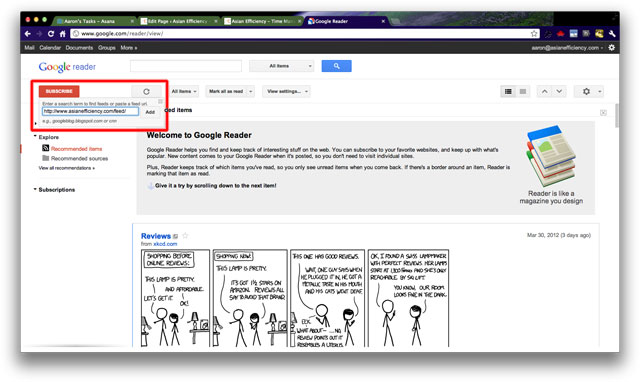This screenshot has height=382, width=640.
Task: Click View all recommendations link
Action: [x=67, y=168]
